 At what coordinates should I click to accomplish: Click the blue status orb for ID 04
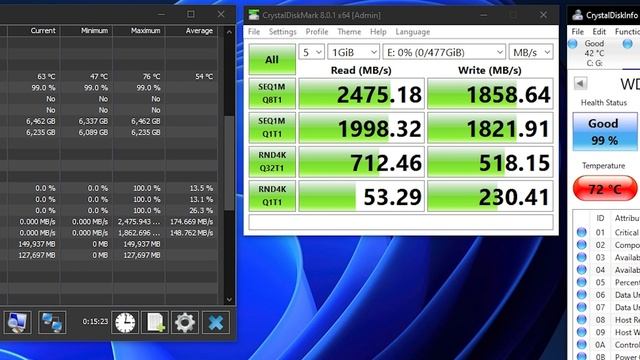pyautogui.click(x=582, y=270)
